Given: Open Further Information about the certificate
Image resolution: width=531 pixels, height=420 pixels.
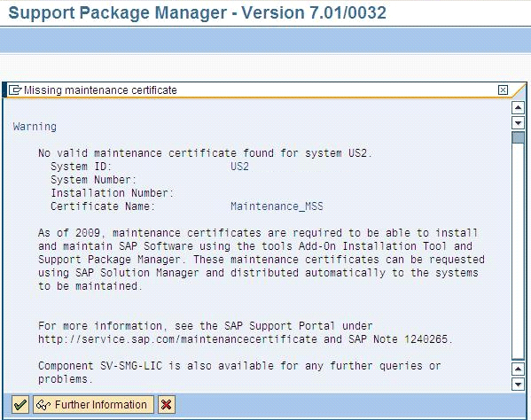Looking at the screenshot, I should [x=93, y=404].
